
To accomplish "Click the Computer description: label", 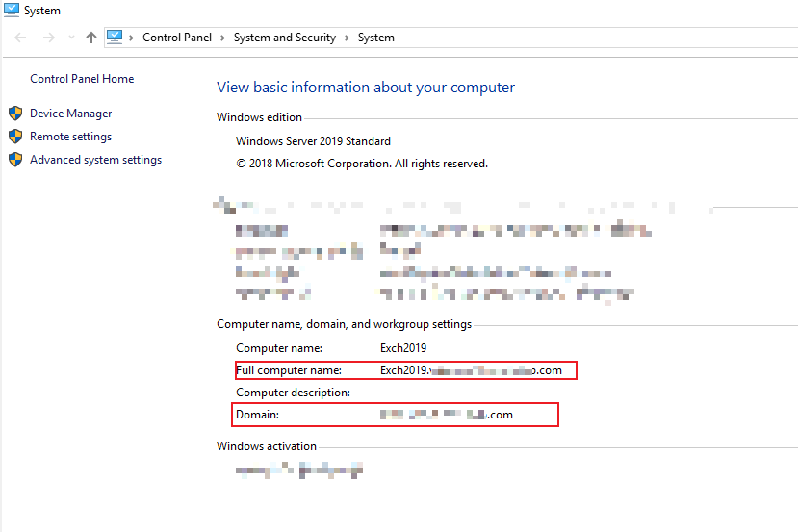I will point(293,393).
